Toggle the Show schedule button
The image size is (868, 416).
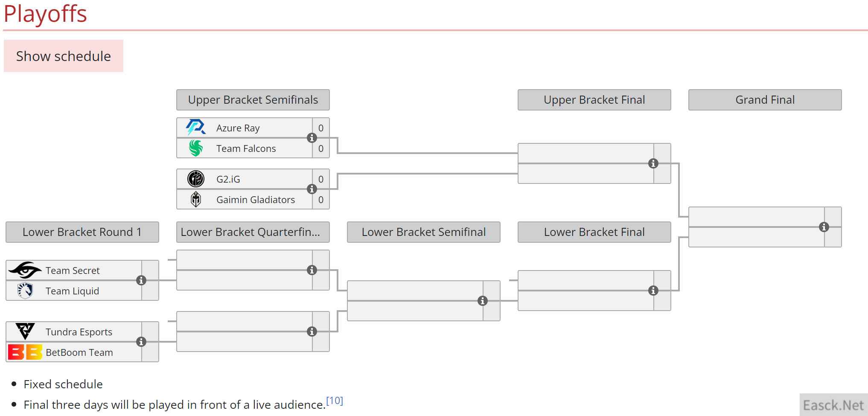(64, 56)
